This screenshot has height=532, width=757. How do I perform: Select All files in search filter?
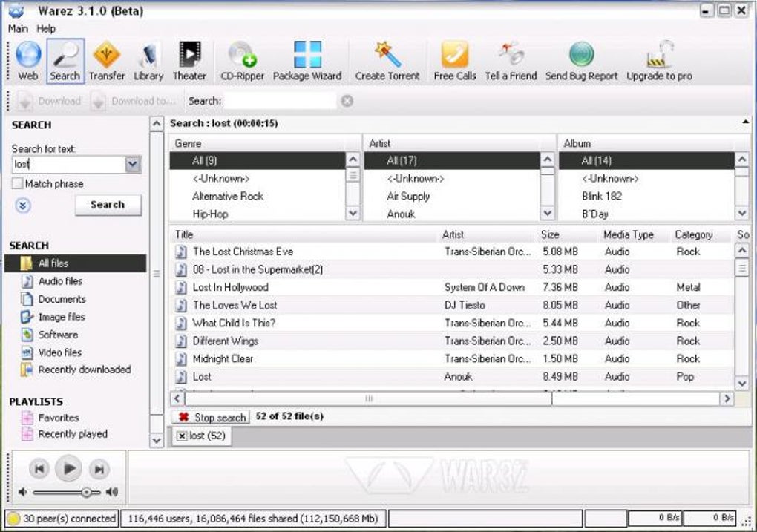pos(75,263)
